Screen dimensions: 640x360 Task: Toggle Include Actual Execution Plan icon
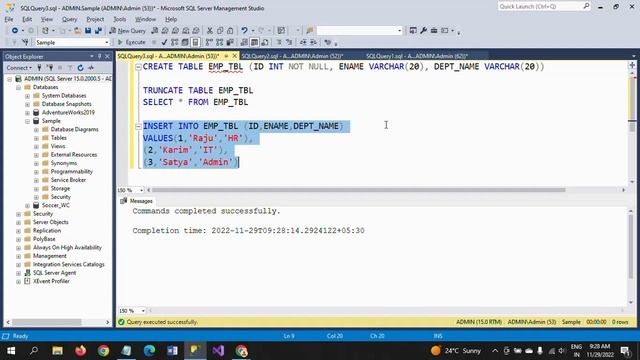(209, 42)
